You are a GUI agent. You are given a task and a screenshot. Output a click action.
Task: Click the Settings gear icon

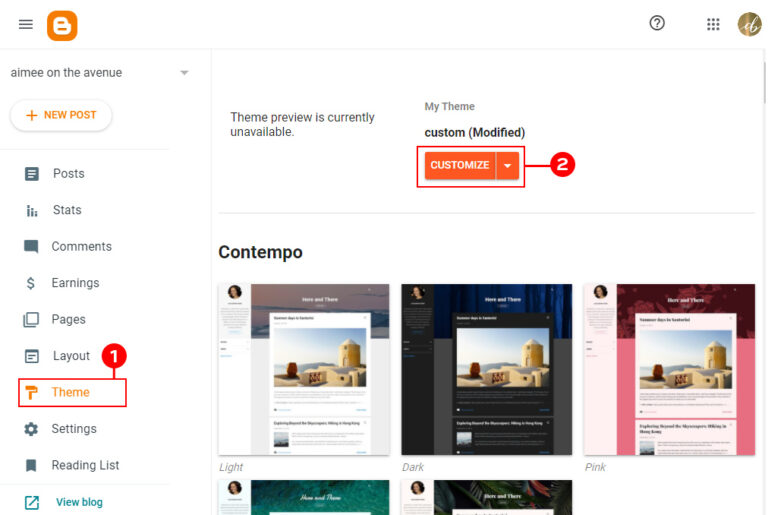tap(31, 429)
